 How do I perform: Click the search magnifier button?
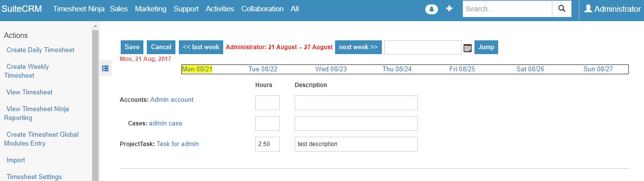(x=561, y=9)
